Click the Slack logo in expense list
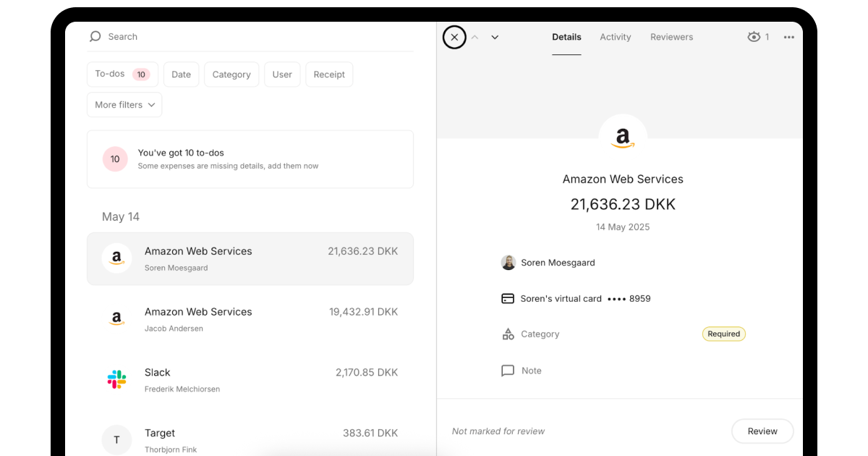This screenshot has height=456, width=868. (x=116, y=379)
